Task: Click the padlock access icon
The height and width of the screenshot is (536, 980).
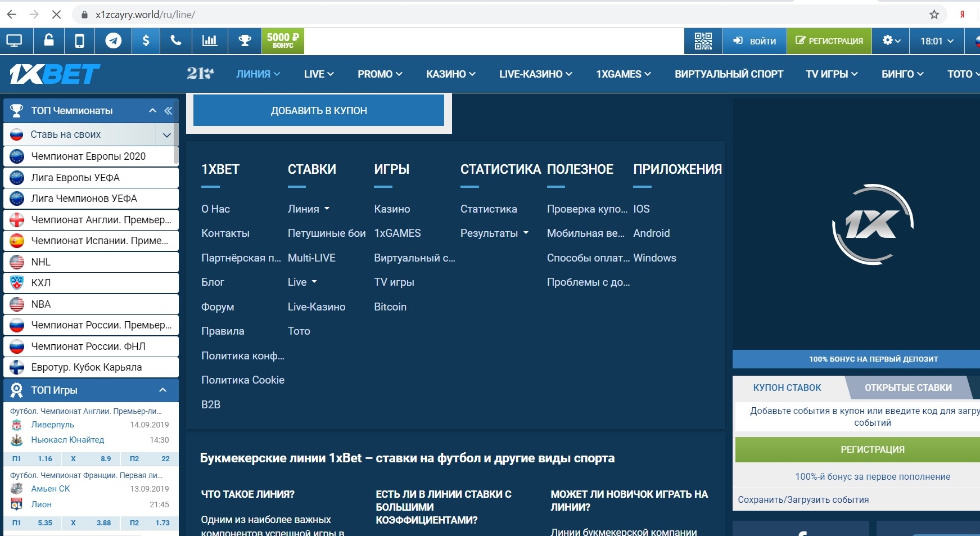Action: (49, 41)
